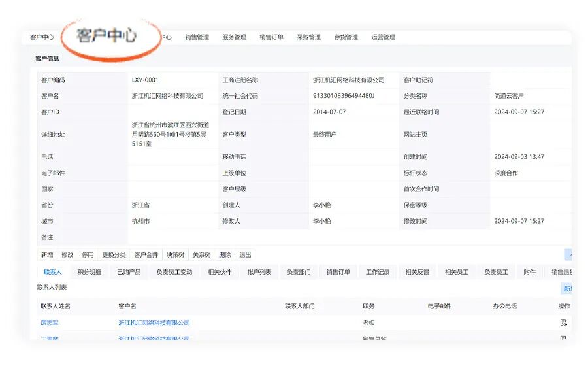The width and height of the screenshot is (588, 366).
Task: Click the 客户合并 button
Action: [x=146, y=255]
